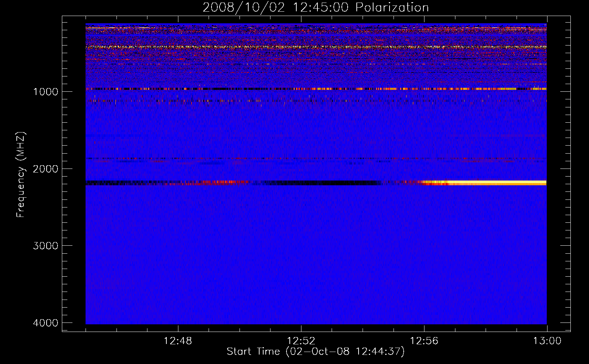Click the '12:52' time axis label
The image size is (589, 364).
click(301, 341)
